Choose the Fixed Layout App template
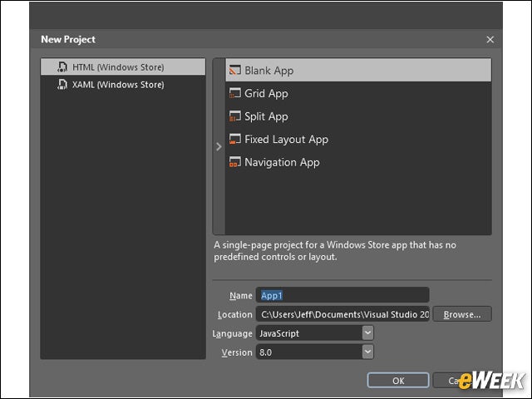Screen dimensions: 532x399 pos(358,139)
